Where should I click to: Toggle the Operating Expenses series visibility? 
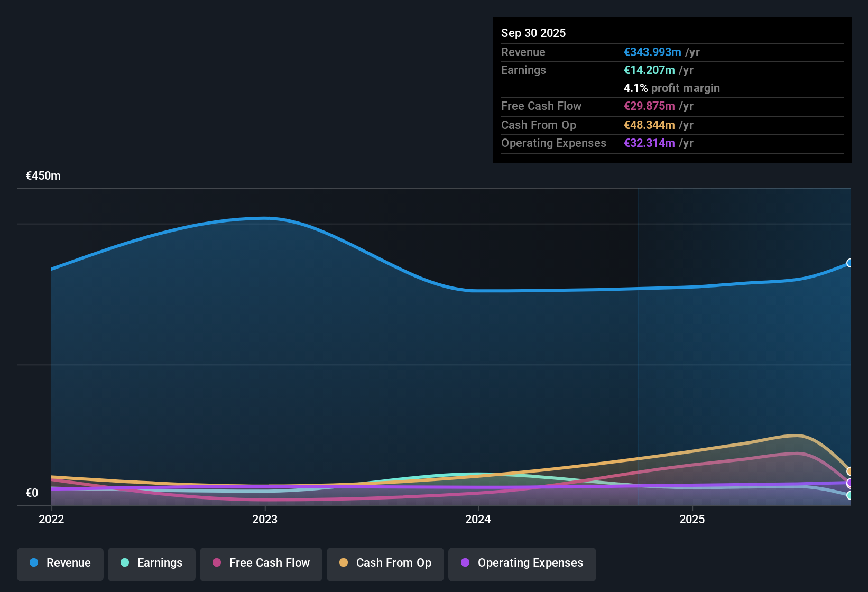point(522,564)
